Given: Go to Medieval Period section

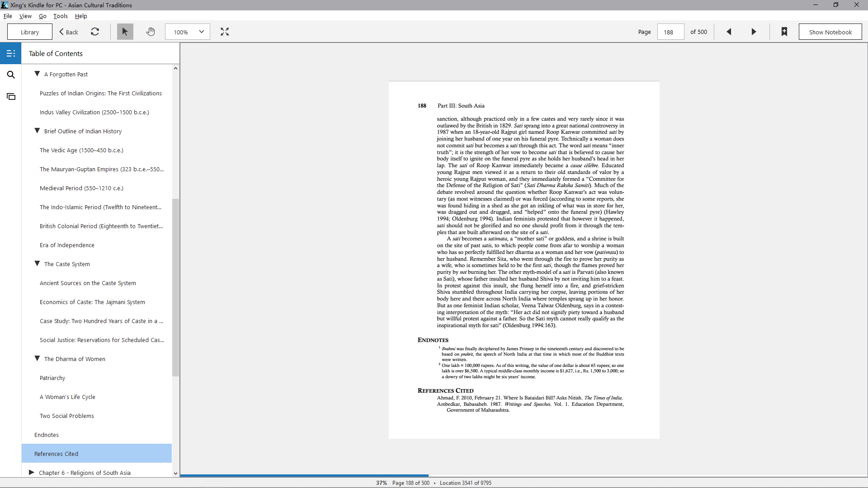Looking at the screenshot, I should pyautogui.click(x=81, y=188).
